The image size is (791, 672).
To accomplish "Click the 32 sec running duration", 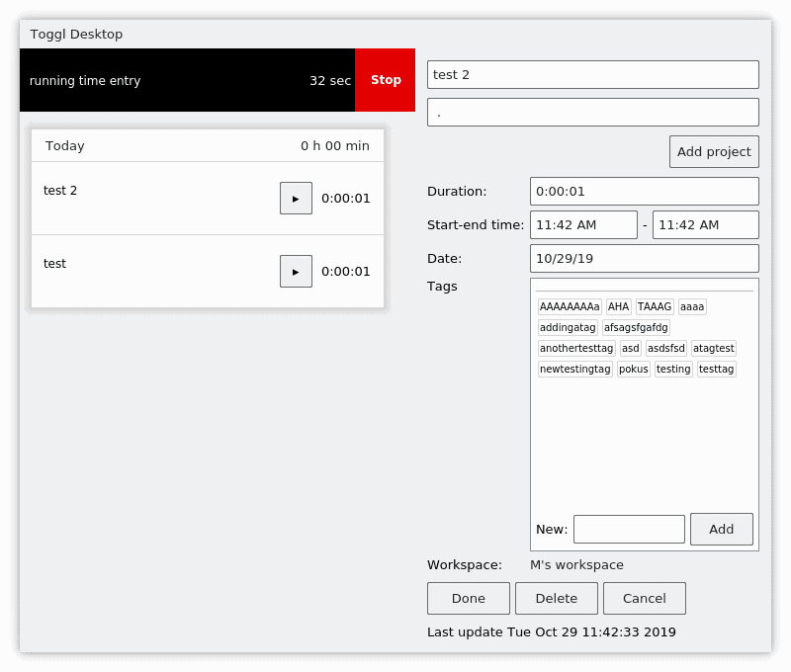I will point(330,81).
